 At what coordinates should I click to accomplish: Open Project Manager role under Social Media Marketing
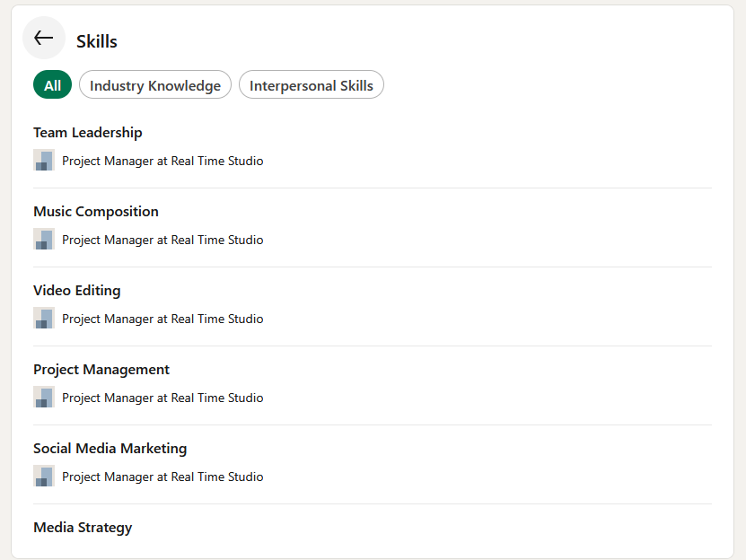pyautogui.click(x=162, y=477)
